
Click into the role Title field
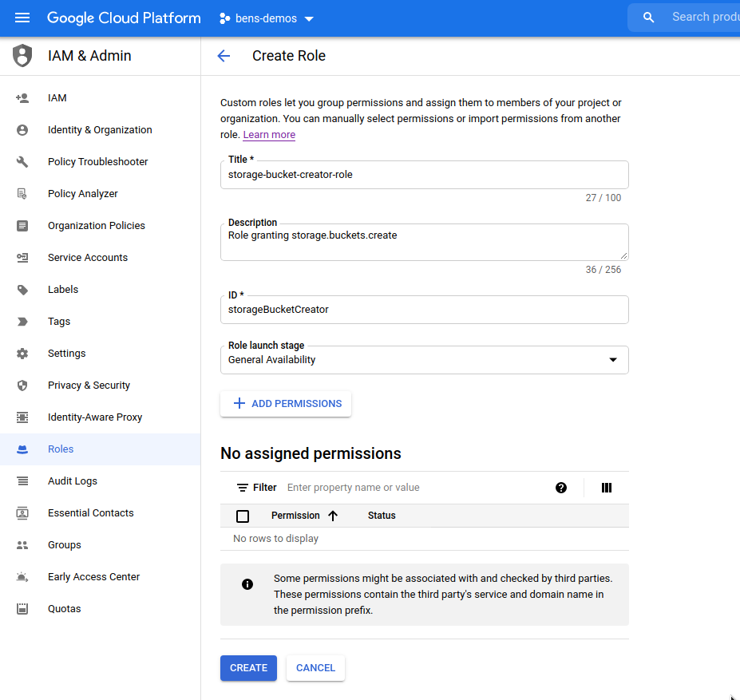pyautogui.click(x=424, y=175)
